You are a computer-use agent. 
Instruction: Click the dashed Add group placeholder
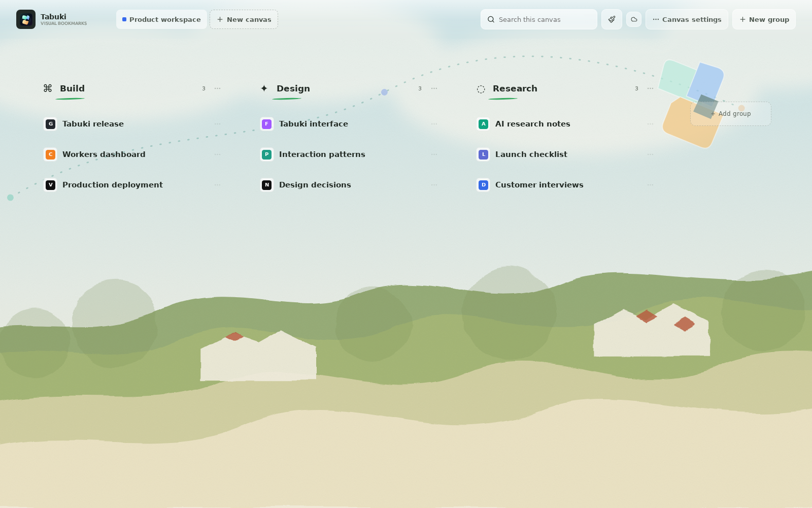tap(731, 114)
